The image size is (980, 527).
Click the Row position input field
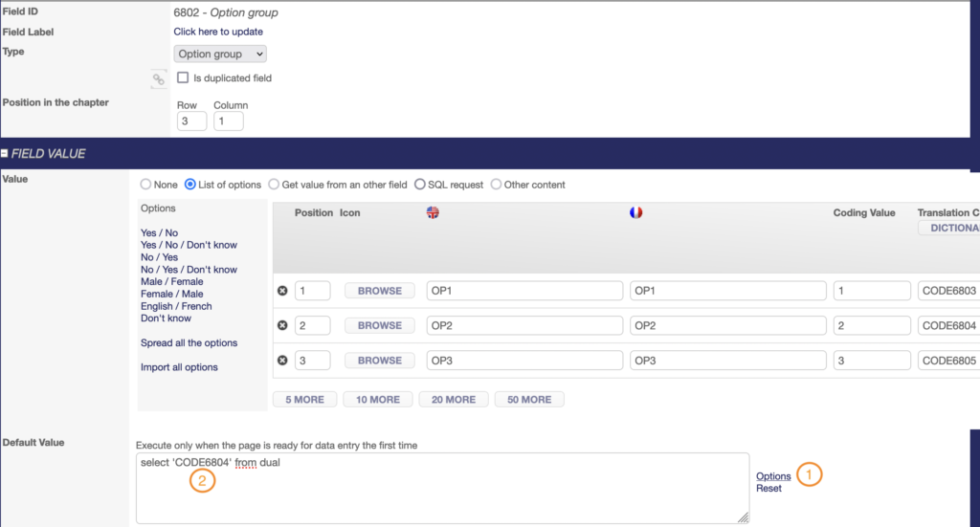pyautogui.click(x=191, y=121)
